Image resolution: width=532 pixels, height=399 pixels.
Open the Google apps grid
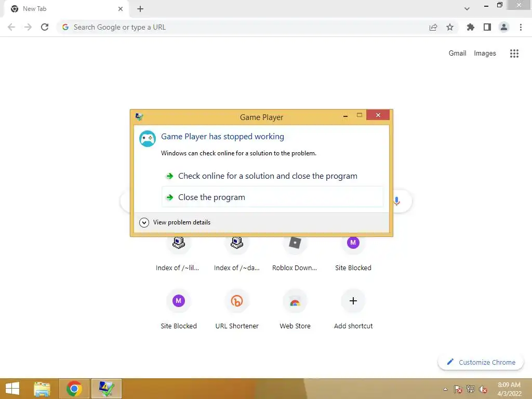point(514,54)
